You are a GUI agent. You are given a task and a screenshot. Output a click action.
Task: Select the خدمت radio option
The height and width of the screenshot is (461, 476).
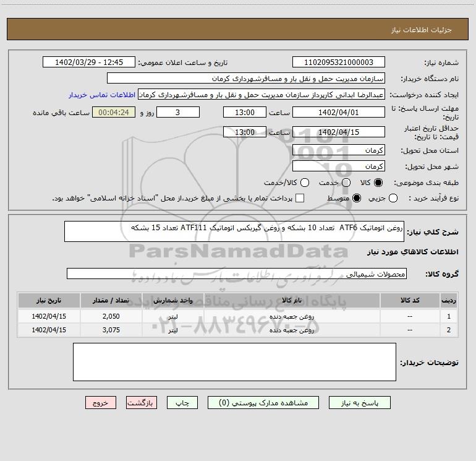(346, 183)
